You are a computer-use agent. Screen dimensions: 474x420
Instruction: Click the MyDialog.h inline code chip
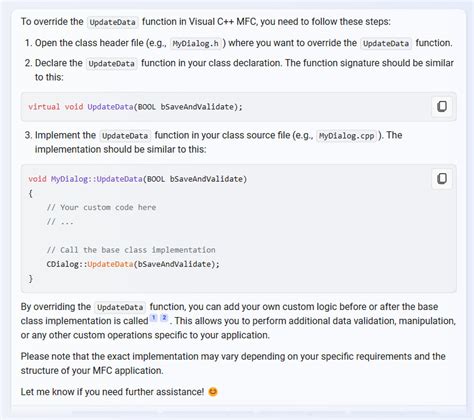[x=195, y=43]
